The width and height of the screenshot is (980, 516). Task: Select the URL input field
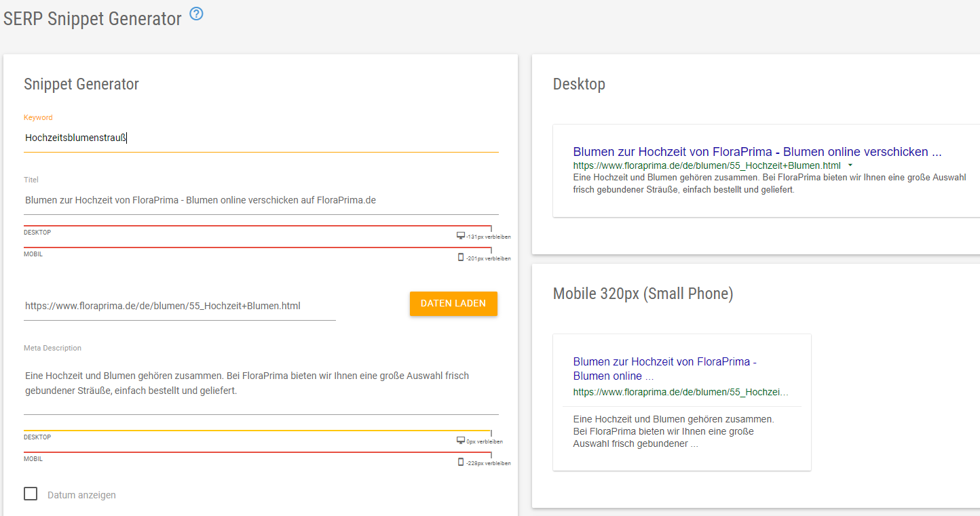click(180, 306)
